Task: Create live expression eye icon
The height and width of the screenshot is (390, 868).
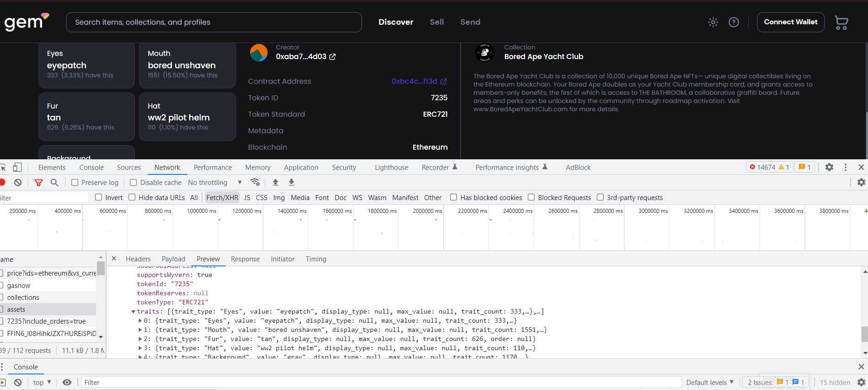Action: (67, 382)
